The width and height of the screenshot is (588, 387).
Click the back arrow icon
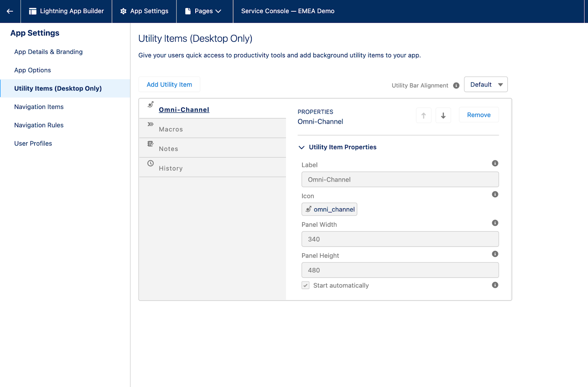[x=10, y=11]
